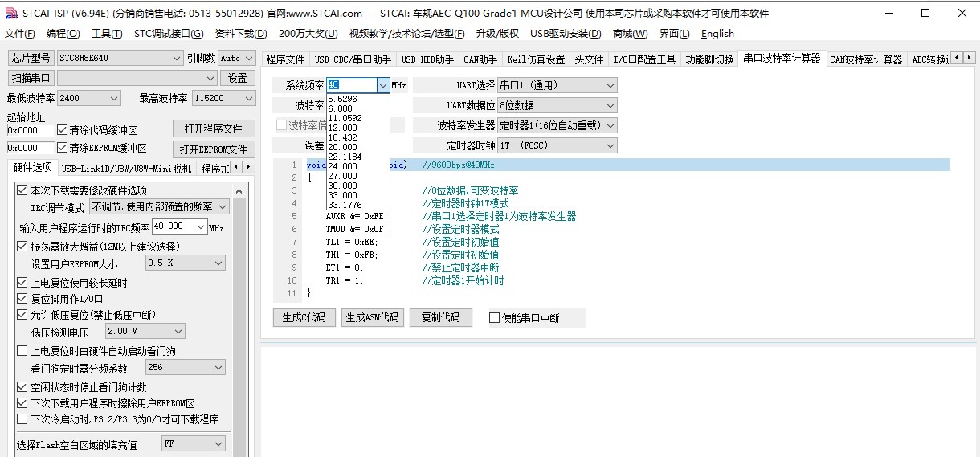Switch to the CAN波特率计算器 tab

866,59
